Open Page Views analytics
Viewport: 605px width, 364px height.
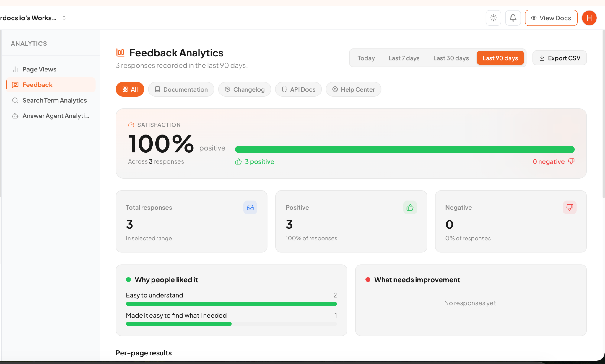[x=51, y=69]
